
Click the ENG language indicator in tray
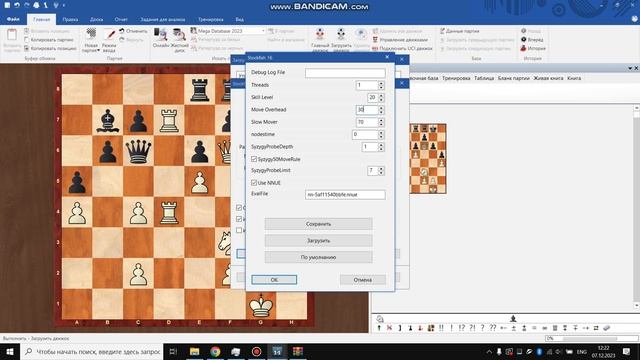click(x=581, y=352)
